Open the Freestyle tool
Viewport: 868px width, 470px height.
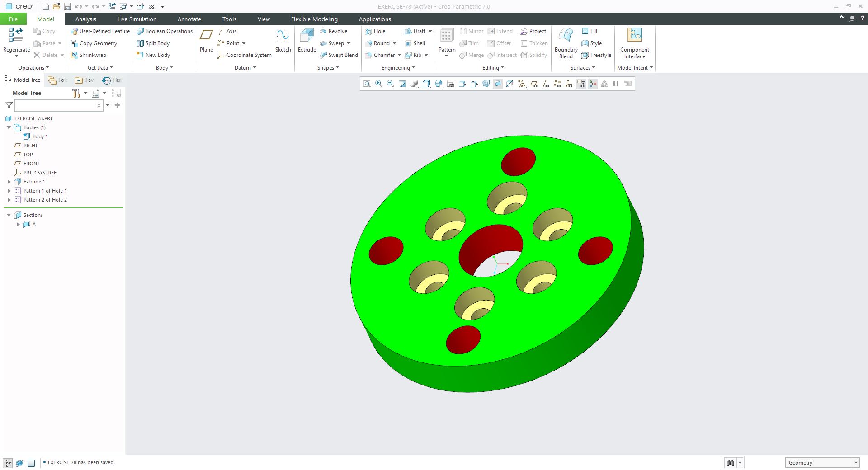[x=596, y=55]
